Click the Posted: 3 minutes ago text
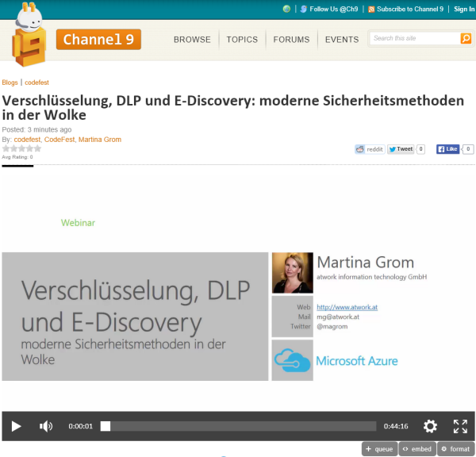 click(x=36, y=129)
